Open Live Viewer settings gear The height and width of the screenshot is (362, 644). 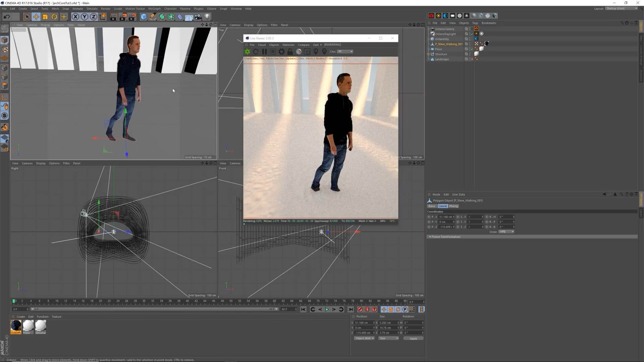coord(281,52)
